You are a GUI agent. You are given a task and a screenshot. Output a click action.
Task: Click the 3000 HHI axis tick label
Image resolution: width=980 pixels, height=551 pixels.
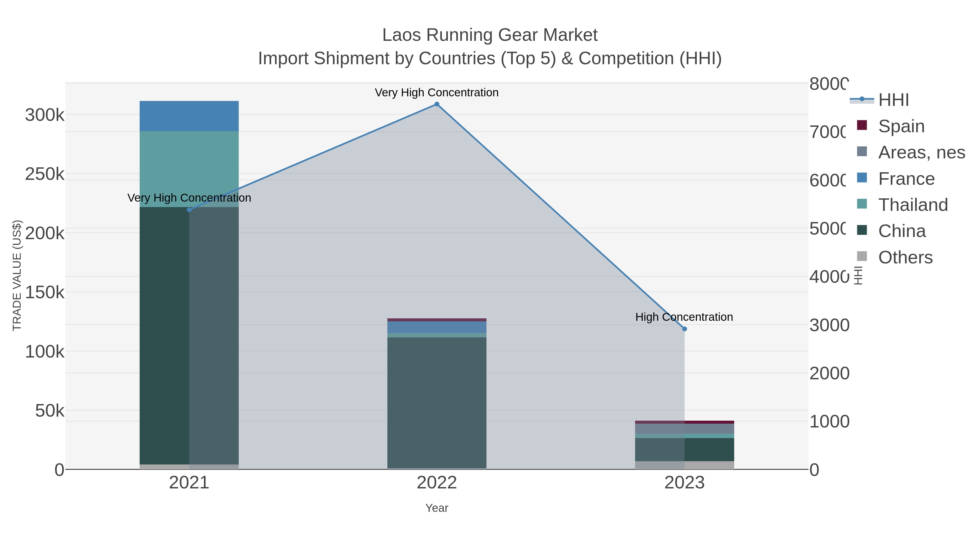pyautogui.click(x=829, y=325)
